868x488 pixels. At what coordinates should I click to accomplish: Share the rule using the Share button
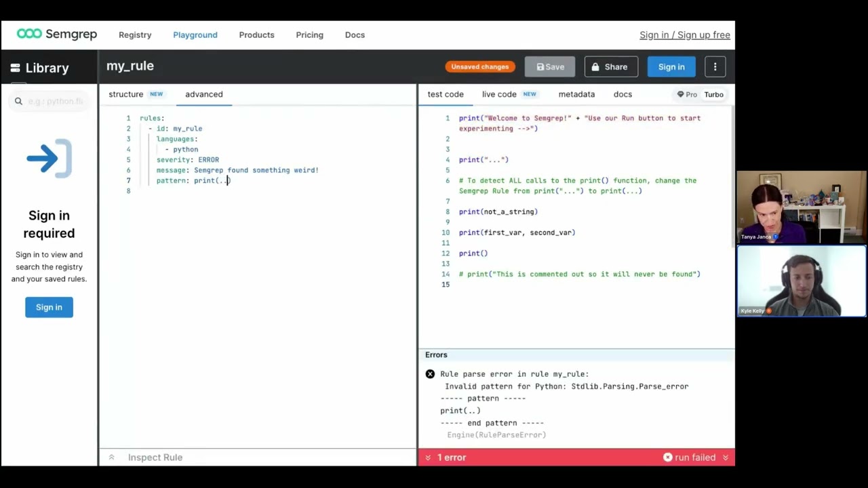[611, 66]
